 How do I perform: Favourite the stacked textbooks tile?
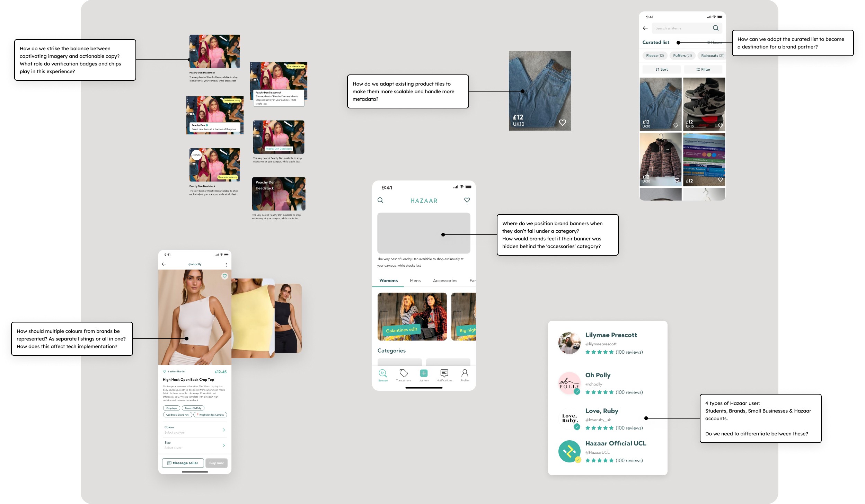coord(720,180)
